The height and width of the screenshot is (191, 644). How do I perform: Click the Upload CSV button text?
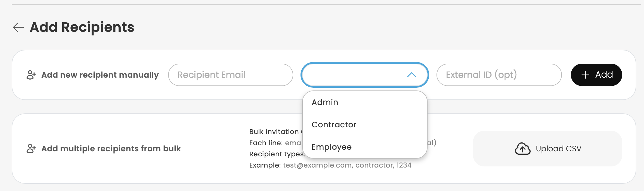tap(559, 149)
